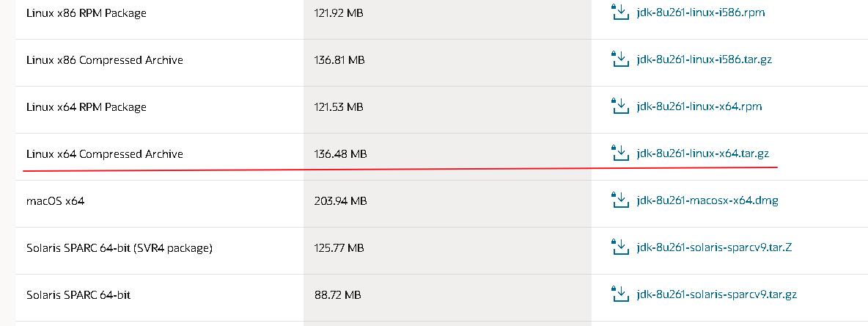Click download icon for linux-x64.rpm
Screen dimensions: 868x326
point(619,106)
